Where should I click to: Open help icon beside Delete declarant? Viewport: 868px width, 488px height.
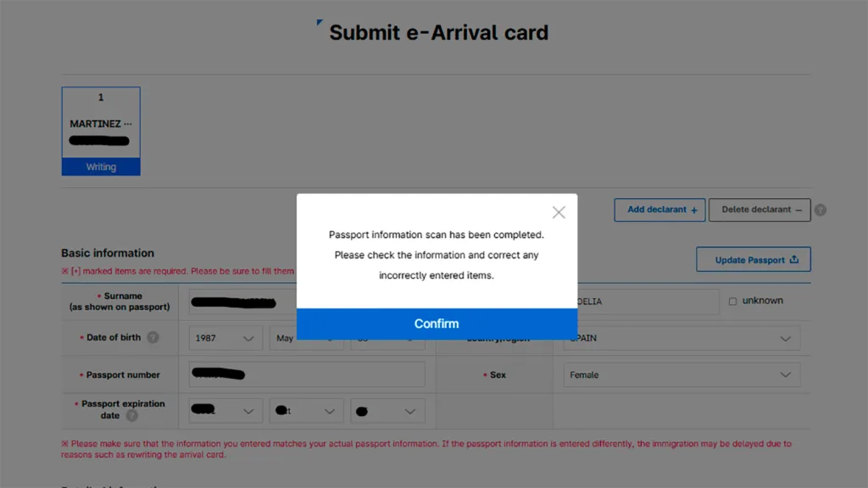(821, 210)
